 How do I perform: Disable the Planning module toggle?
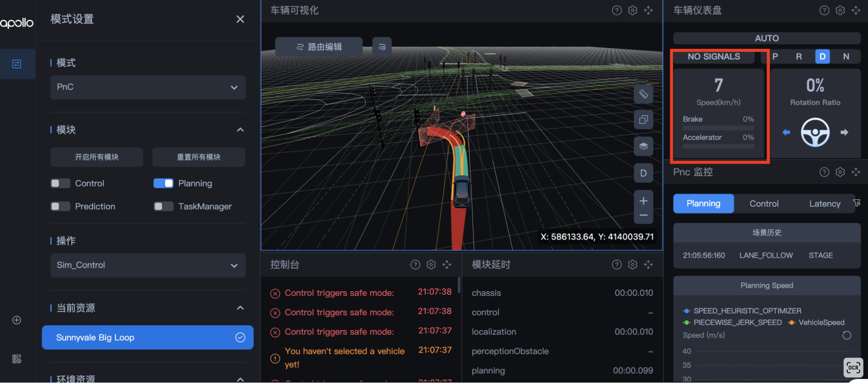click(x=163, y=183)
